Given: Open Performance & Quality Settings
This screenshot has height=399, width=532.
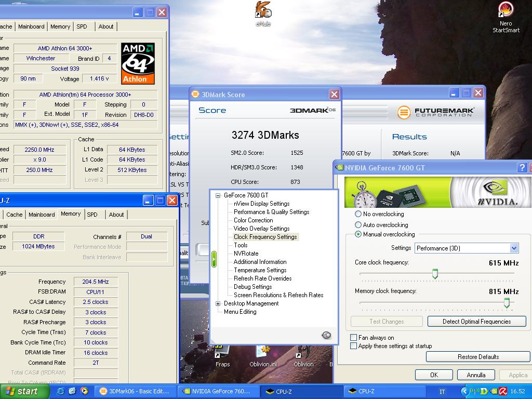Looking at the screenshot, I should 271,212.
